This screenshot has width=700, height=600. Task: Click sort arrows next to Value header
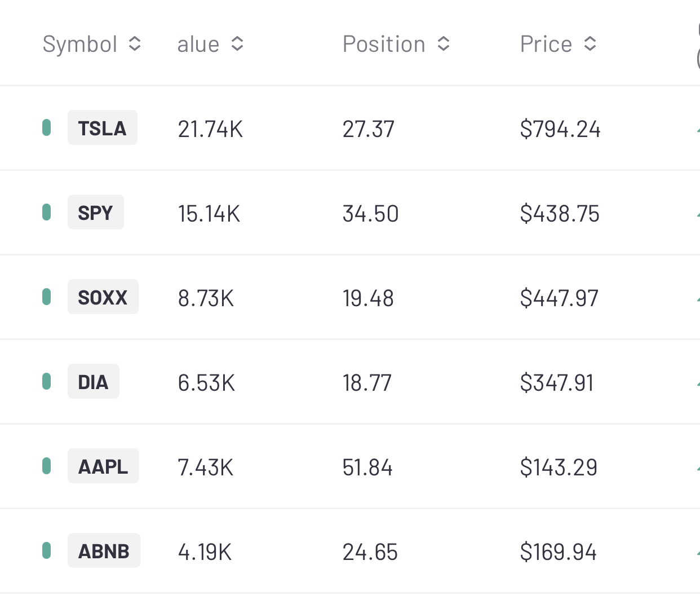[237, 44]
